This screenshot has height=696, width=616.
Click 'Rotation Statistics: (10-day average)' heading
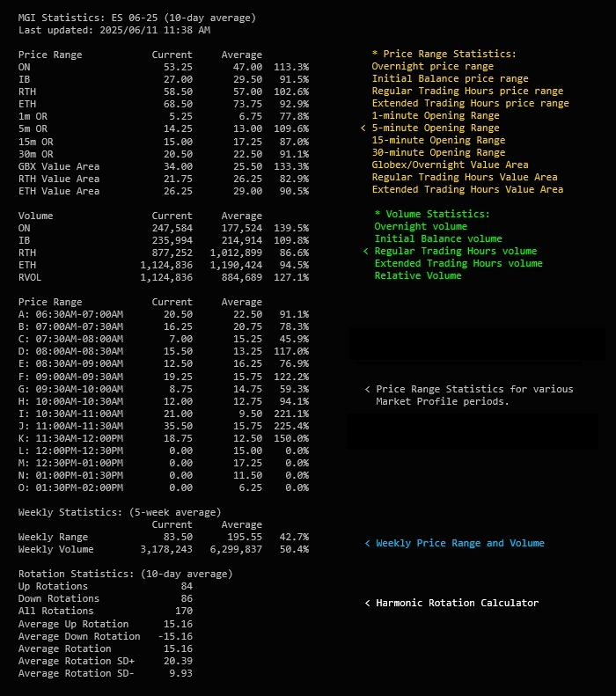pyautogui.click(x=126, y=574)
